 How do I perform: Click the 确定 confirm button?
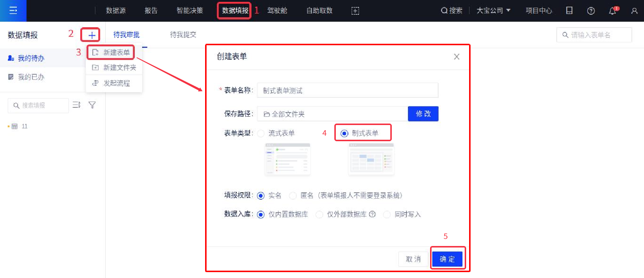click(447, 259)
